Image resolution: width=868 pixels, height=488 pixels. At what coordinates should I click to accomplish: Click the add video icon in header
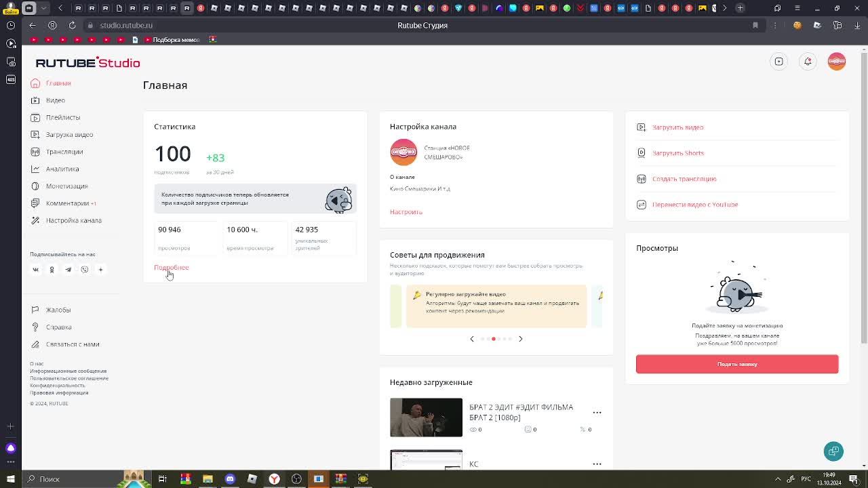click(779, 62)
